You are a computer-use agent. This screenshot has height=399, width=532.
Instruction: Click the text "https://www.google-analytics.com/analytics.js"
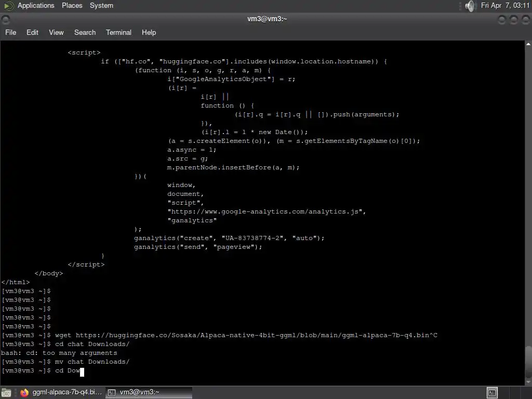click(x=264, y=212)
